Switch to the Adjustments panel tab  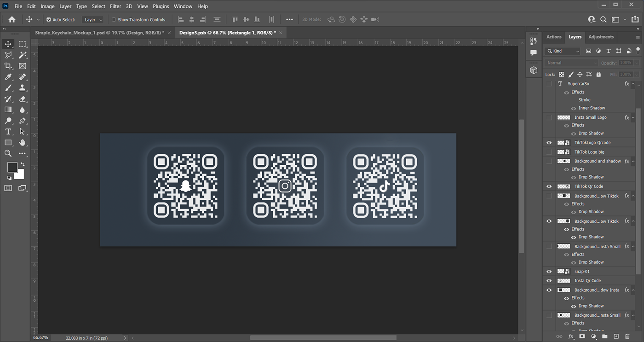pyautogui.click(x=601, y=37)
